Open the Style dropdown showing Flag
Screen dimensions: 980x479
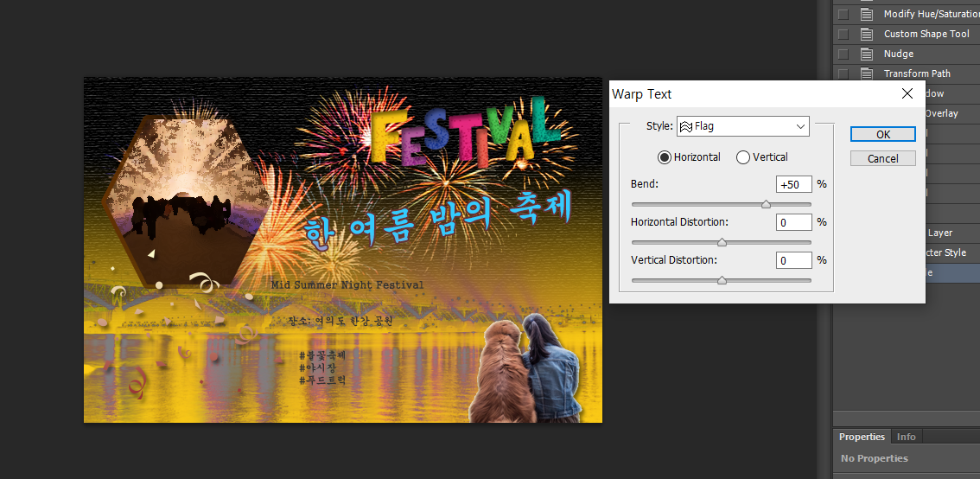(742, 126)
